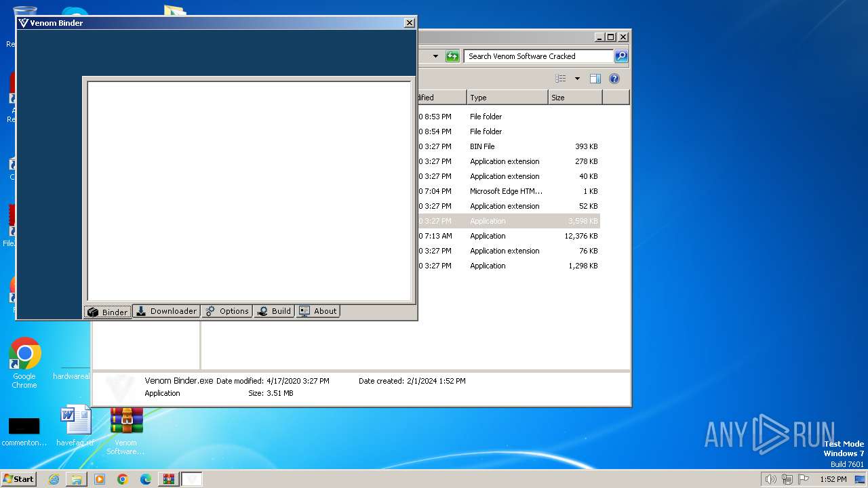The width and height of the screenshot is (868, 488).
Task: Select the File folder row dated 8:54 PM
Action: 509,131
